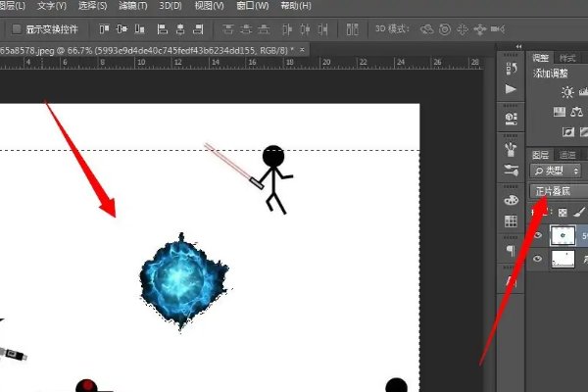Open the Paragraph panel icon
This screenshot has width=588, height=392.
(x=511, y=251)
